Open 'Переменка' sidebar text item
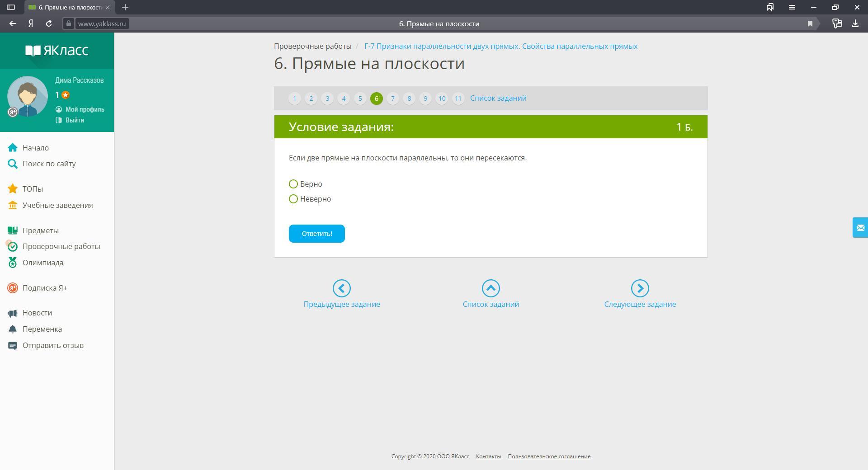The width and height of the screenshot is (868, 470). point(42,329)
